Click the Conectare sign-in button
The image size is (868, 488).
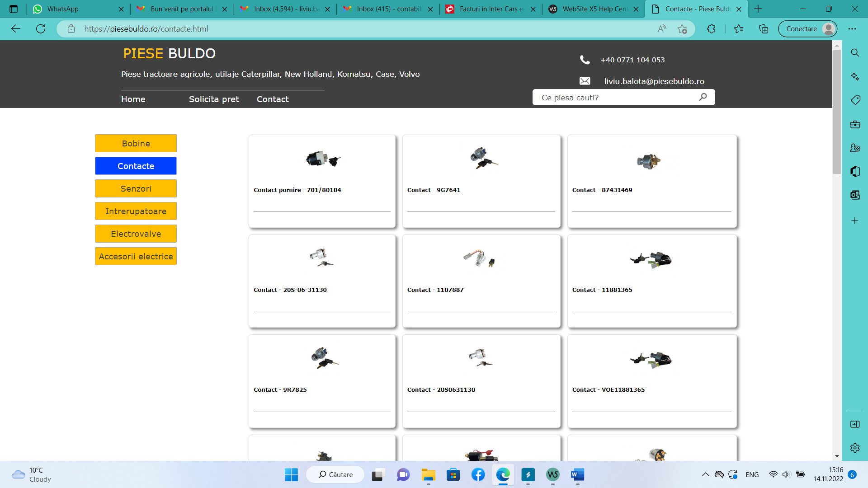point(807,29)
